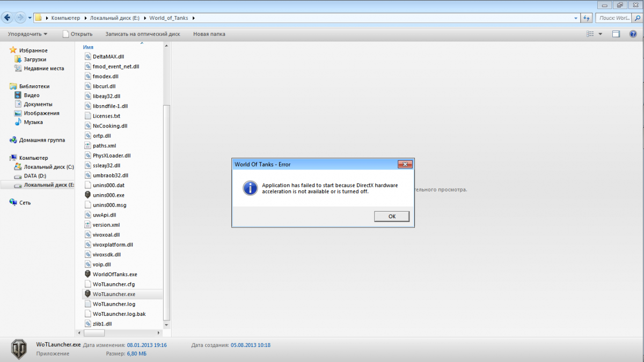Open the view options dropdown arrow
644x362 pixels.
click(601, 34)
